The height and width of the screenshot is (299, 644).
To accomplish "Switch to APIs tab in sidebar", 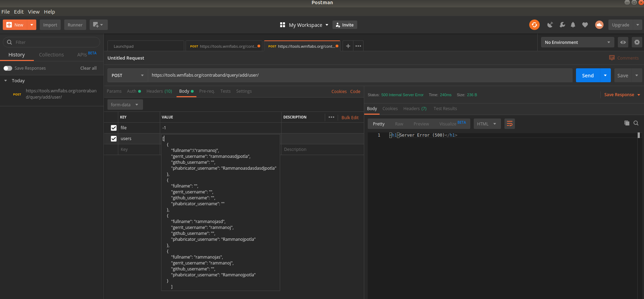I will (87, 54).
